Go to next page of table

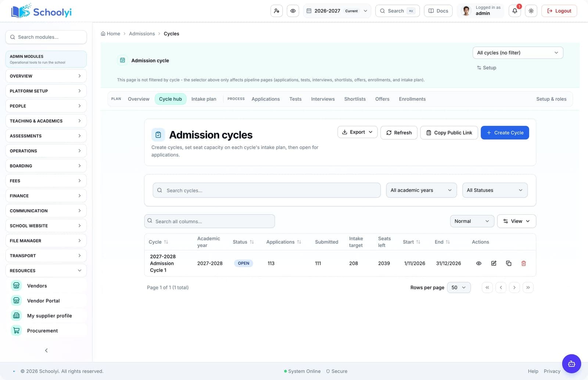[514, 287]
